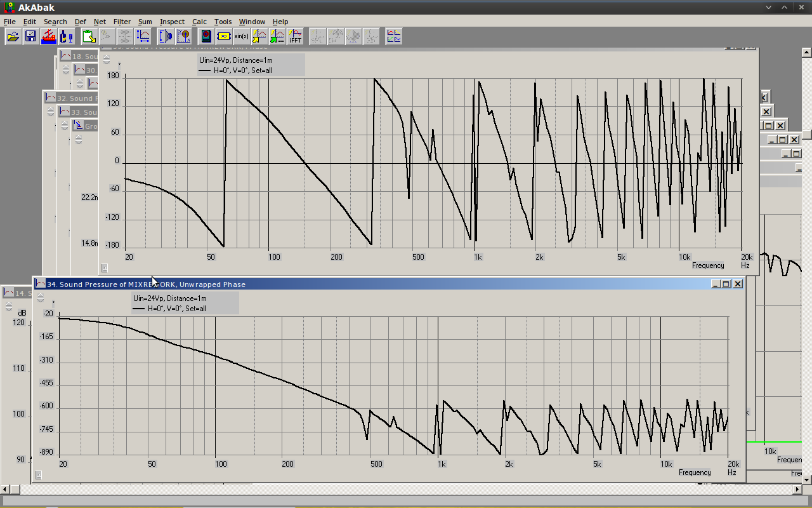The width and height of the screenshot is (812, 508).
Task: Click the lightning curve with green arrow icon
Action: [x=277, y=36]
